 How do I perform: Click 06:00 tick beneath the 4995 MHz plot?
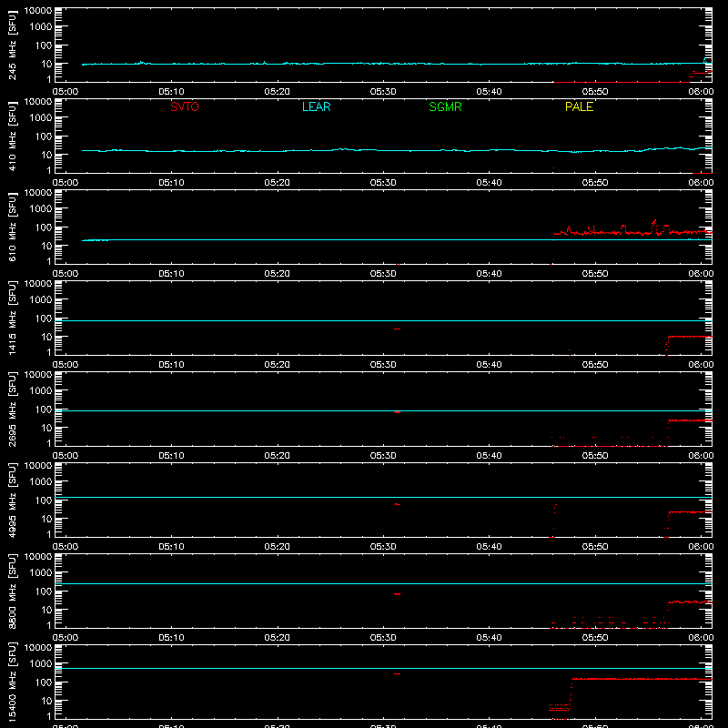(701, 547)
